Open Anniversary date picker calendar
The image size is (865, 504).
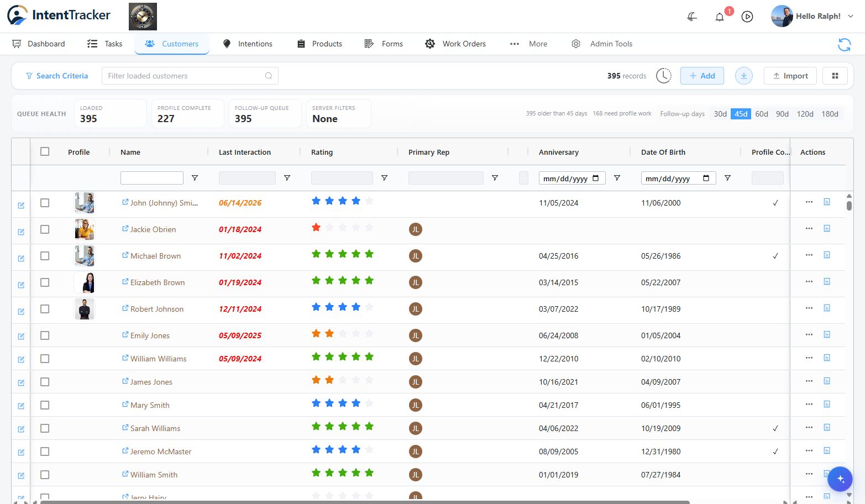pos(595,178)
